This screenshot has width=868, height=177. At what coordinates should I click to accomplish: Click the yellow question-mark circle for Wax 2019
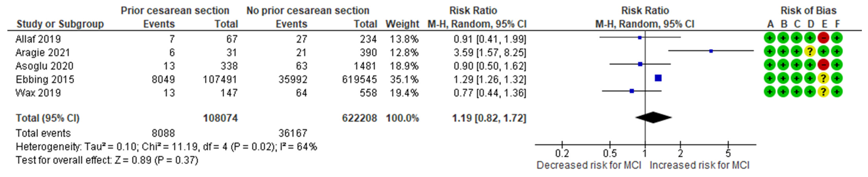[x=823, y=91]
